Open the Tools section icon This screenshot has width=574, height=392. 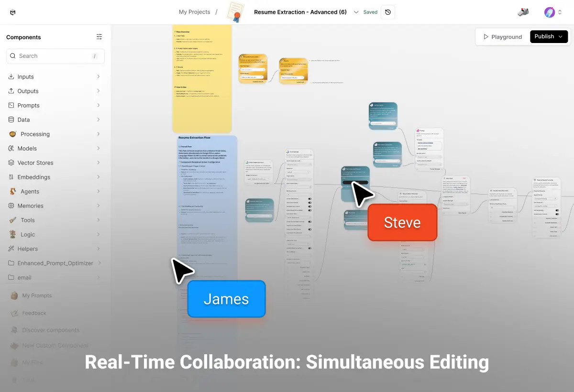click(11, 220)
